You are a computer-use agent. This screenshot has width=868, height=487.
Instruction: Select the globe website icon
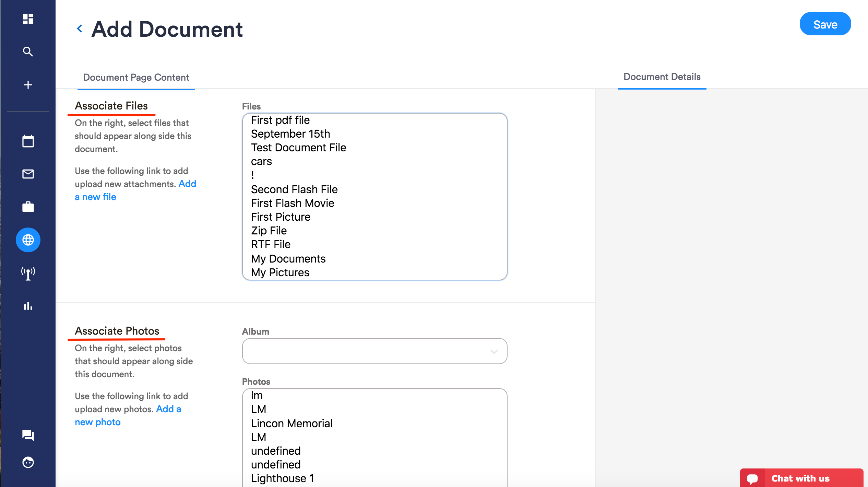point(28,240)
